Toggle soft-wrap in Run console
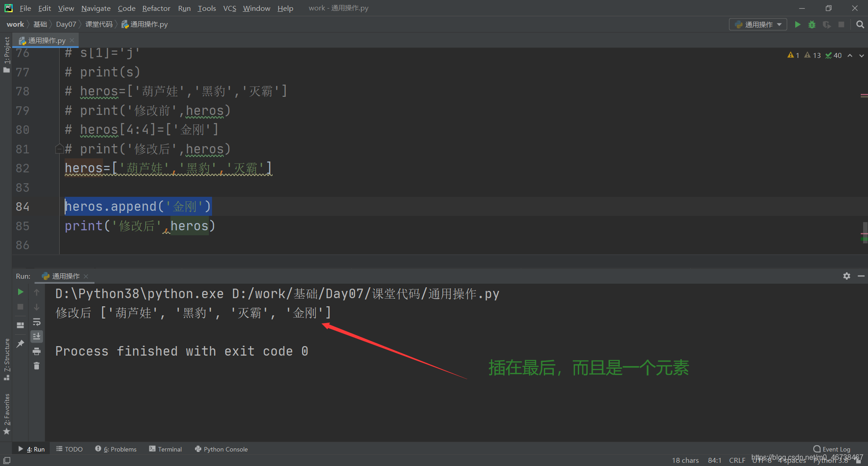Image resolution: width=868 pixels, height=466 pixels. click(37, 322)
